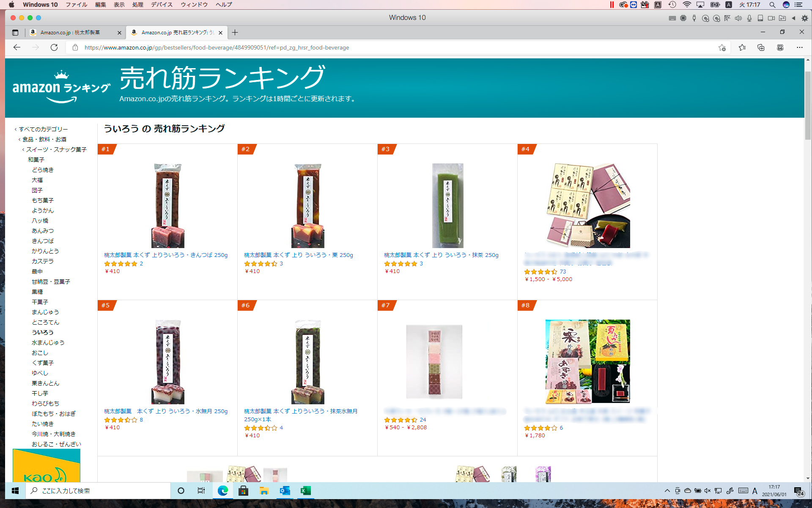Image resolution: width=812 pixels, height=508 pixels.
Task: Select たい焼き category
Action: [x=43, y=424]
